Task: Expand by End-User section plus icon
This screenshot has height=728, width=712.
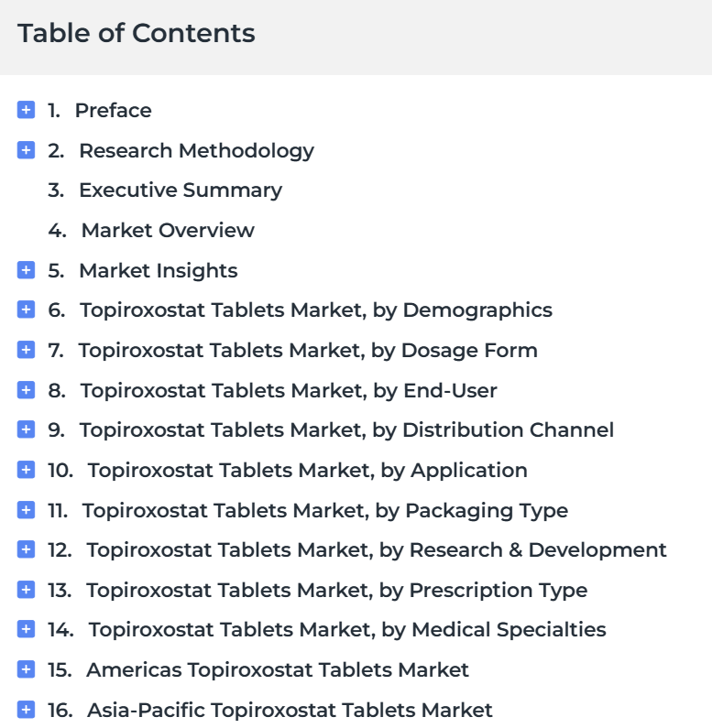Action: 26,390
